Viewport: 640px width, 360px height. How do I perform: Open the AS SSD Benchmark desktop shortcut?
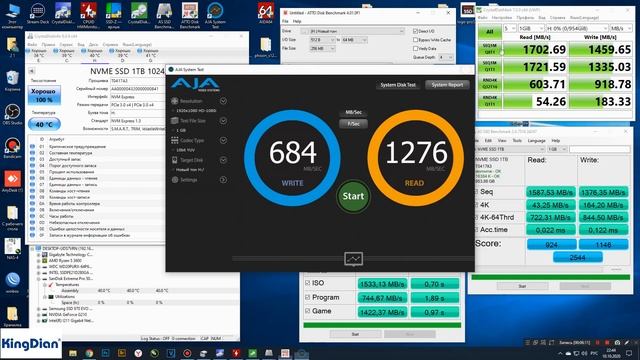coord(164,15)
